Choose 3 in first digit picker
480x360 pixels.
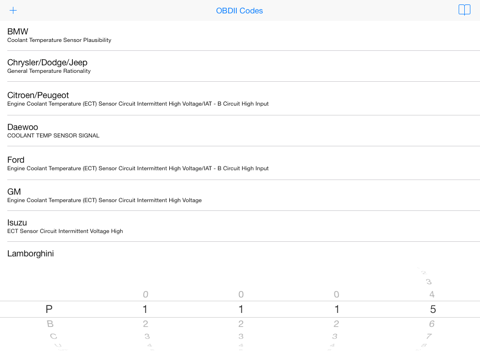[147, 336]
